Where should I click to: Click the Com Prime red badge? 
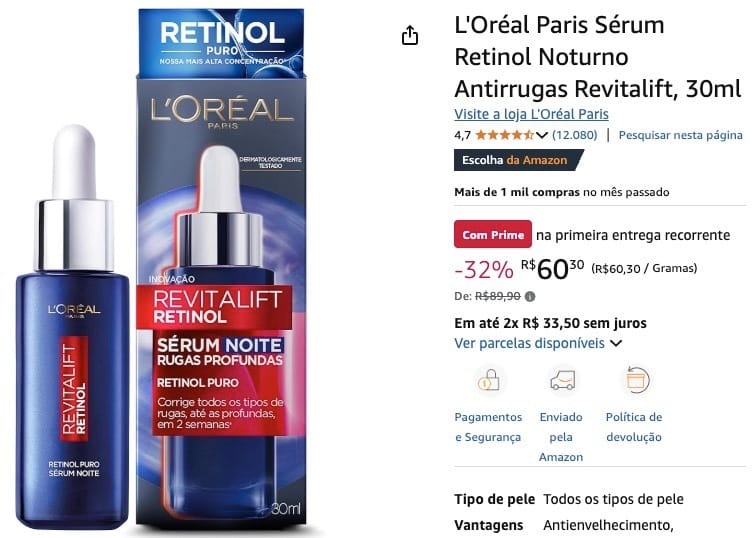(x=493, y=235)
